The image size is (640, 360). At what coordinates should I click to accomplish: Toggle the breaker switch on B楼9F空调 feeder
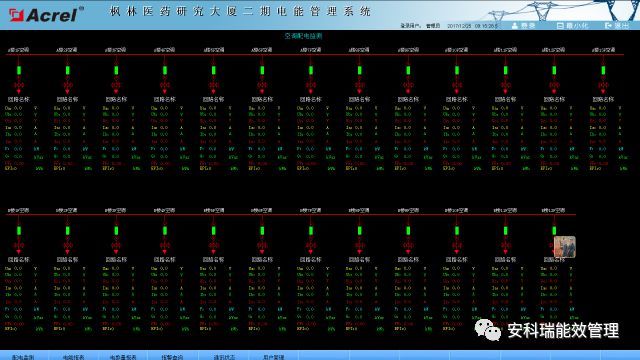click(x=408, y=231)
